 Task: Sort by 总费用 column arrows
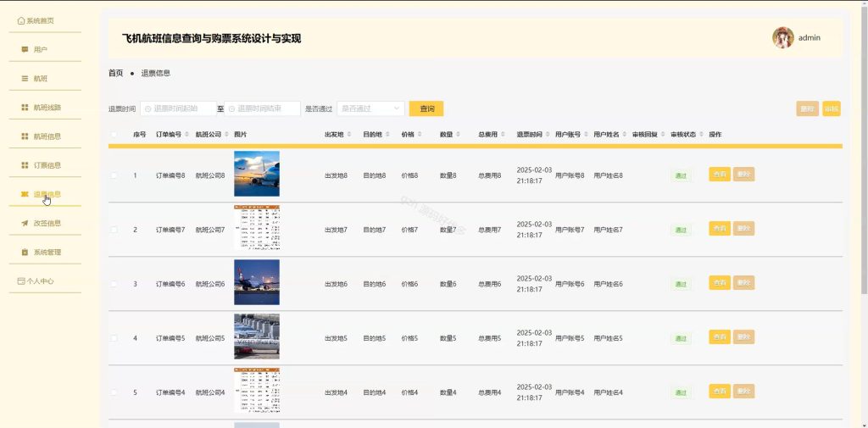click(503, 135)
